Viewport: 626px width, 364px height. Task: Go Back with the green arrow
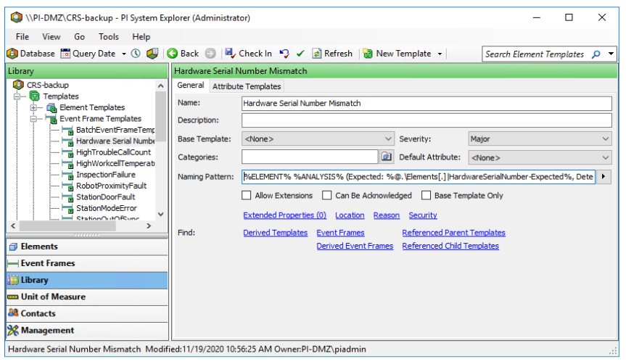click(183, 54)
